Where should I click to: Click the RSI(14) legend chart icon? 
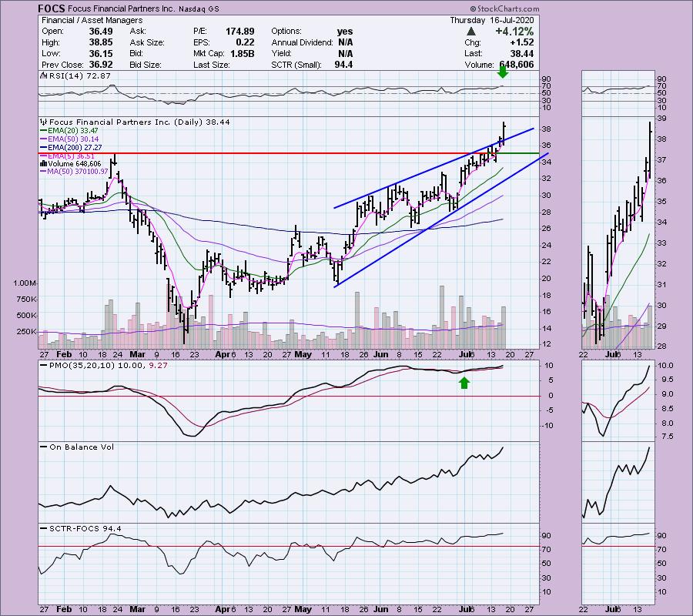[43, 75]
